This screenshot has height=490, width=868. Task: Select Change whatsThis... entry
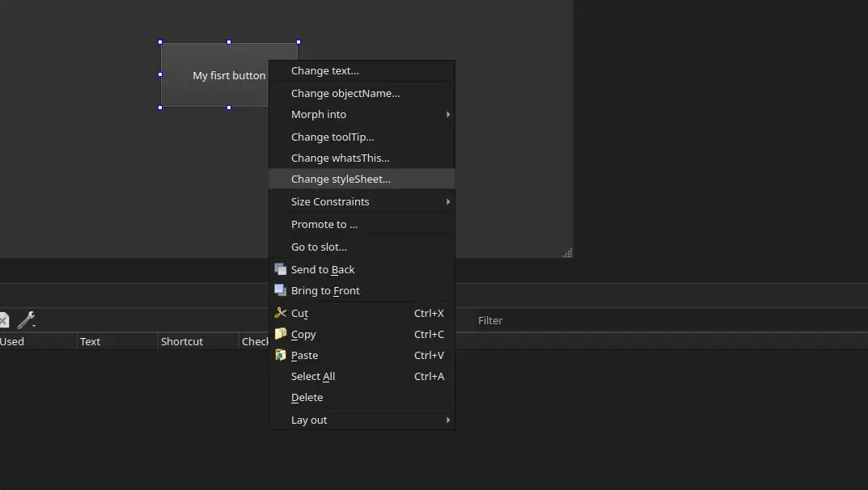(x=362, y=158)
